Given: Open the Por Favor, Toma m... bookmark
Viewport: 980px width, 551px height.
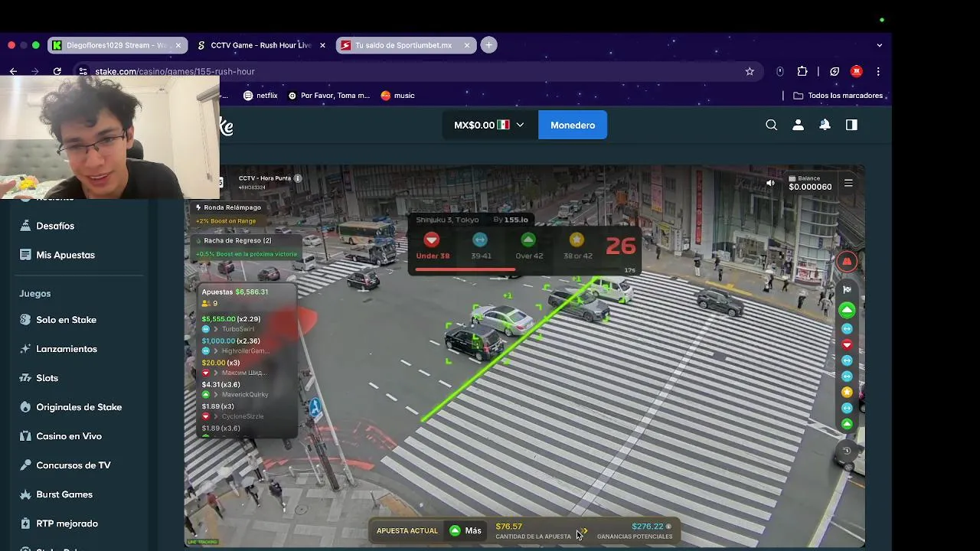Looking at the screenshot, I should (328, 96).
